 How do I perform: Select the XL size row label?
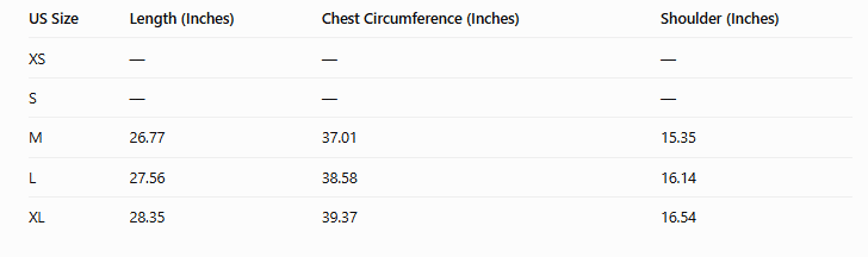(x=36, y=217)
